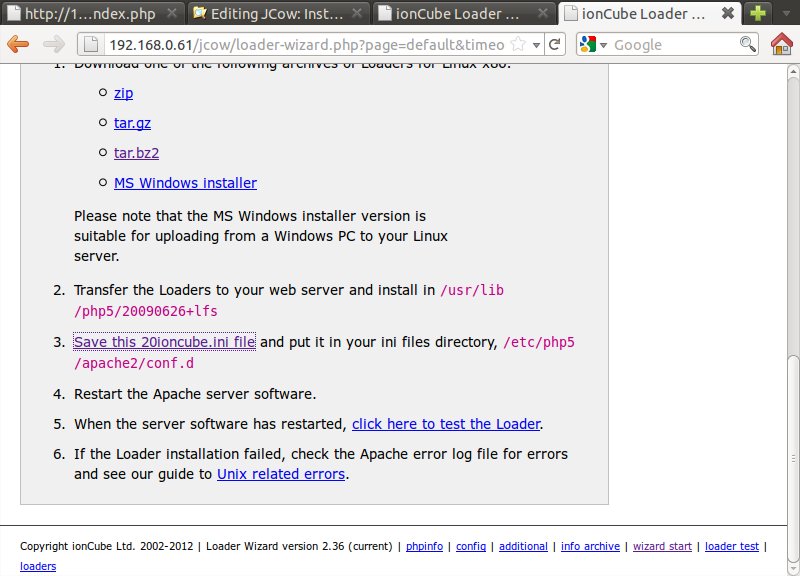This screenshot has width=800, height=576.
Task: Go to the home page via house icon
Action: click(x=781, y=44)
